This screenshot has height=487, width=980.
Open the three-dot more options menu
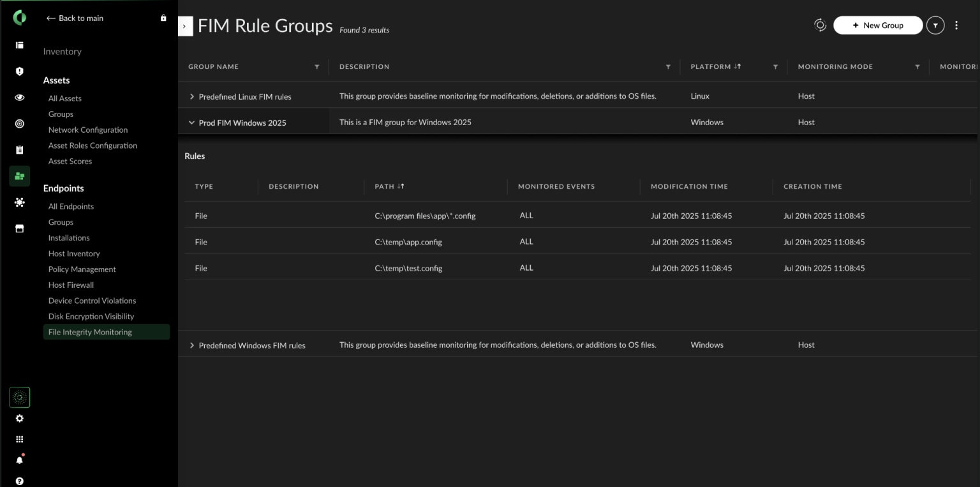pos(956,26)
